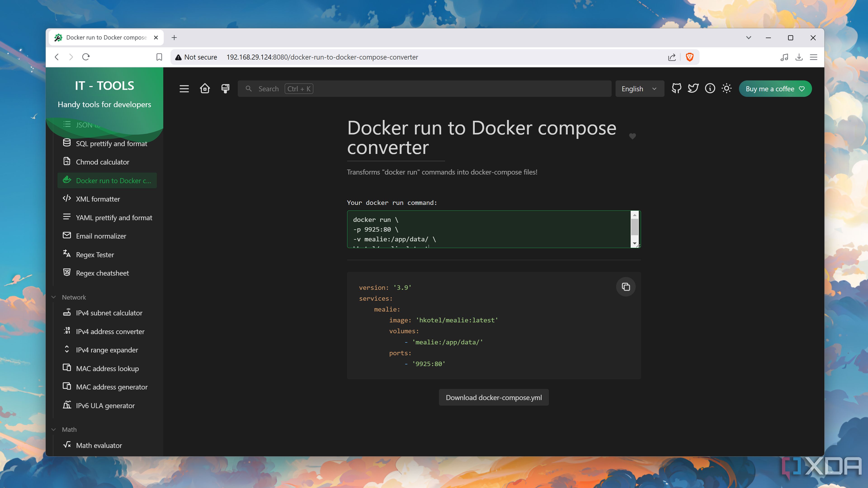Click the Search tools input field

point(425,89)
